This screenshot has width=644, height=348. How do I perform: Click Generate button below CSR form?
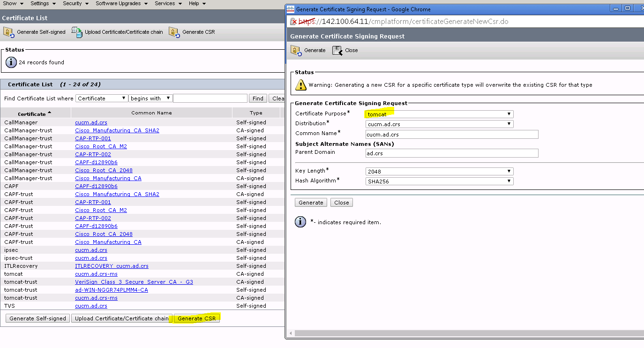[x=311, y=203]
